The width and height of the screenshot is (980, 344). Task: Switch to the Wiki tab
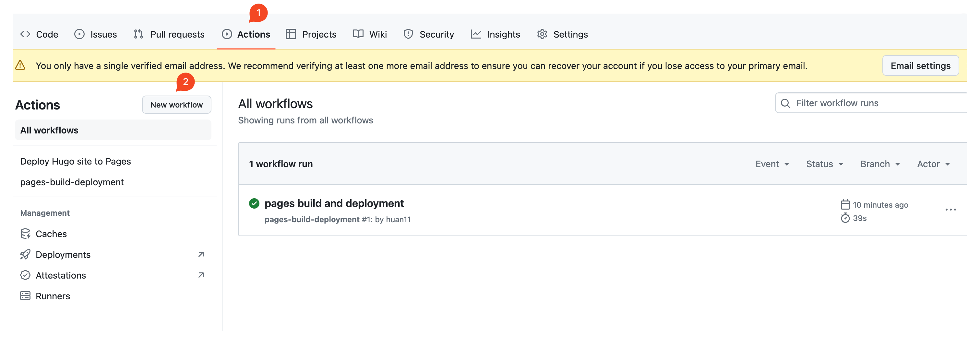point(370,34)
